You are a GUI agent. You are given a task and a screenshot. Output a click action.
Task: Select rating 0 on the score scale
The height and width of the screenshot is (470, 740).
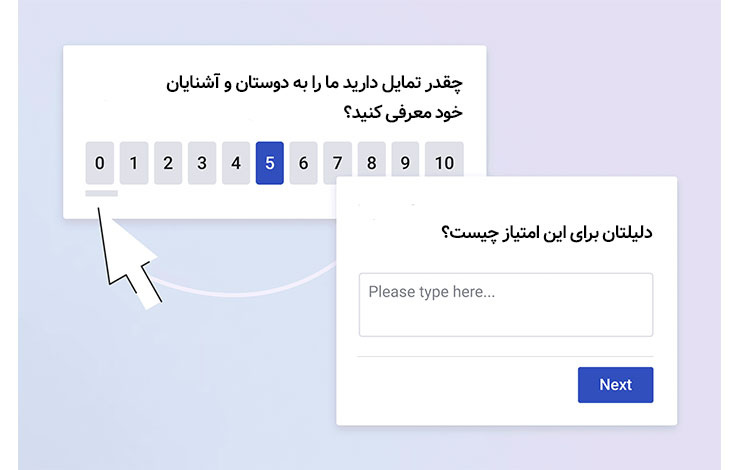99,163
